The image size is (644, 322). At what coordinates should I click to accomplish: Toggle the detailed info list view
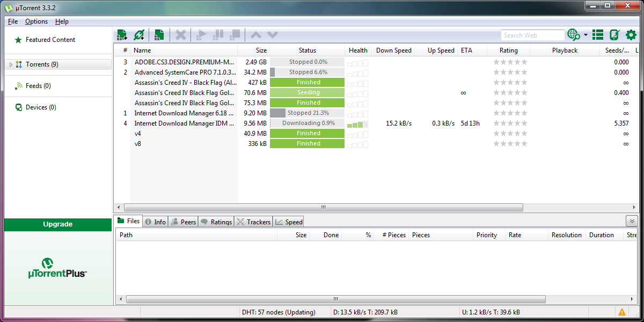pos(597,34)
